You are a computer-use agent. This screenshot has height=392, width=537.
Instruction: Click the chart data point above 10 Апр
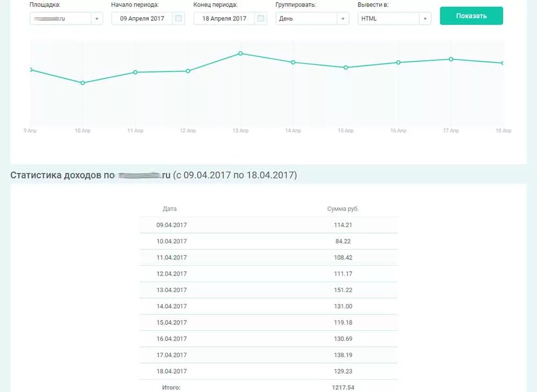83,83
